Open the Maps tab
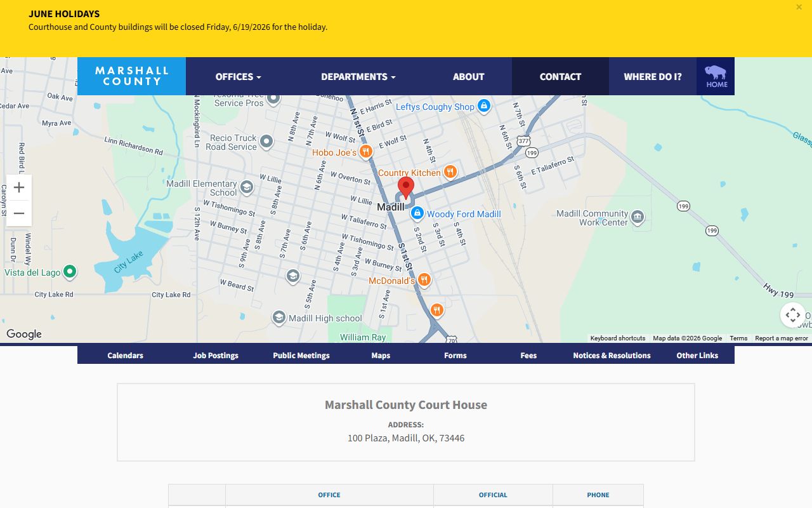Viewport: 812px width, 508px height. click(x=381, y=356)
